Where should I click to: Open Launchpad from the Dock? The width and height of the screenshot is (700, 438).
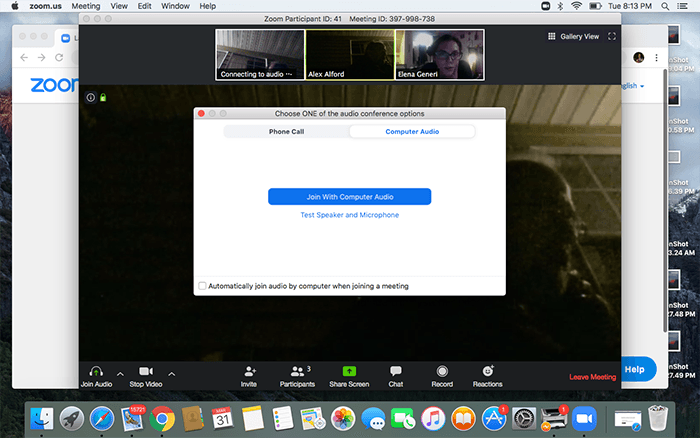click(72, 419)
